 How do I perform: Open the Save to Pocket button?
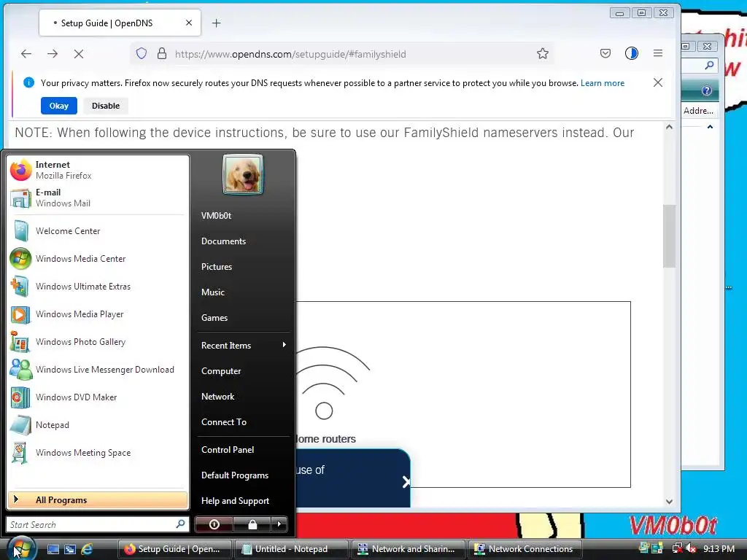coord(605,53)
